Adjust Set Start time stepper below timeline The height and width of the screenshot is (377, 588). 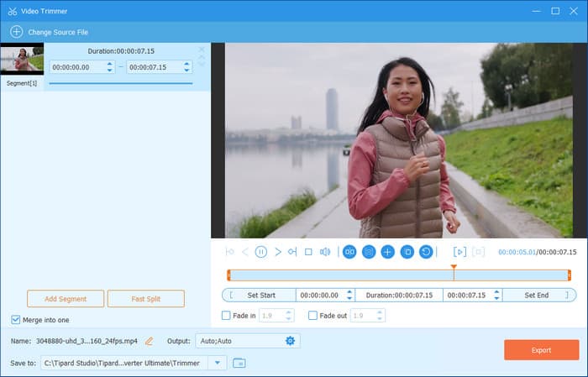pyautogui.click(x=349, y=295)
